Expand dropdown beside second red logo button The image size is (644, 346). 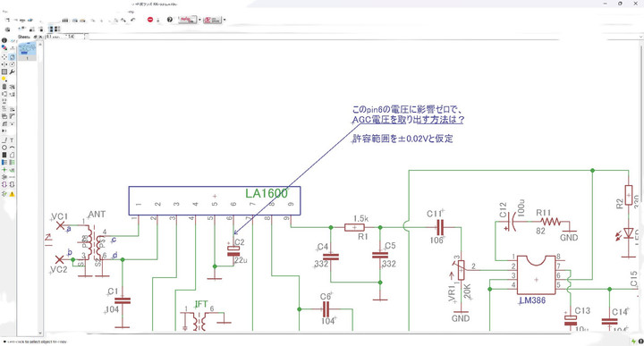[225, 20]
